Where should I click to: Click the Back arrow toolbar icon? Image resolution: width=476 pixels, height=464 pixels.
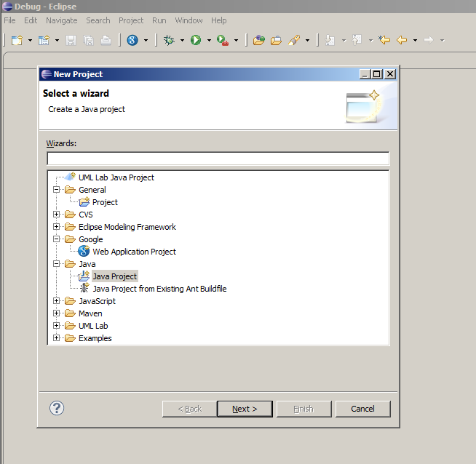click(402, 40)
